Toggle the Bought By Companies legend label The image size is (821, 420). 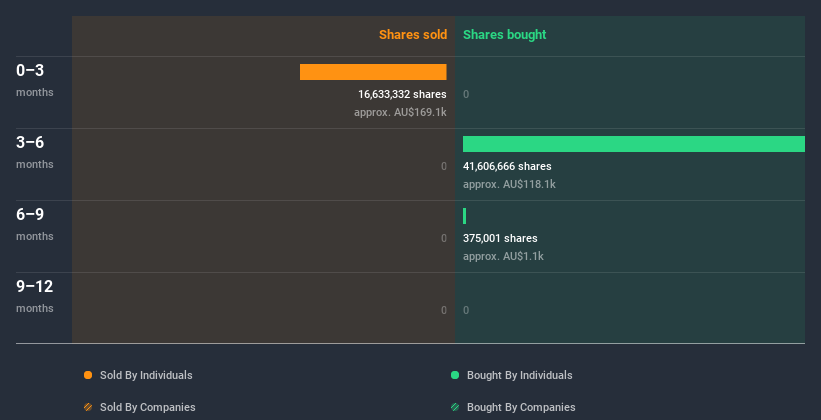click(x=521, y=407)
